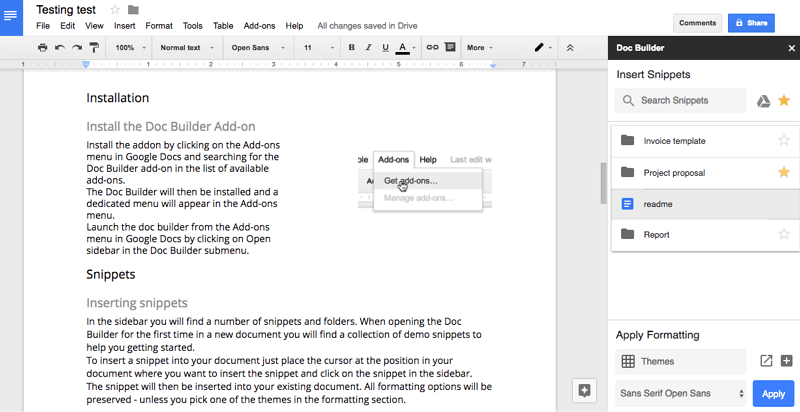Image resolution: width=800 pixels, height=412 pixels.
Task: Open theme in new window icon
Action: click(766, 361)
